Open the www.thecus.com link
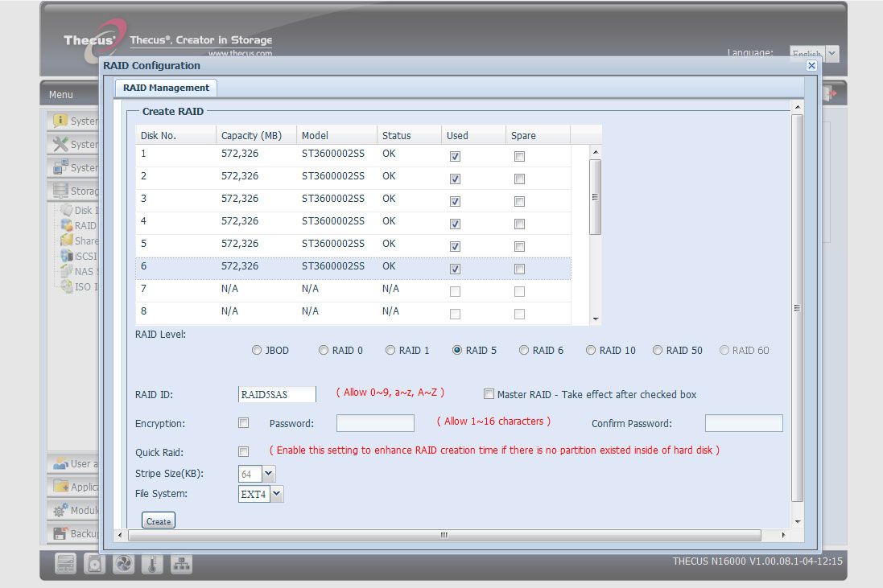 pos(240,53)
